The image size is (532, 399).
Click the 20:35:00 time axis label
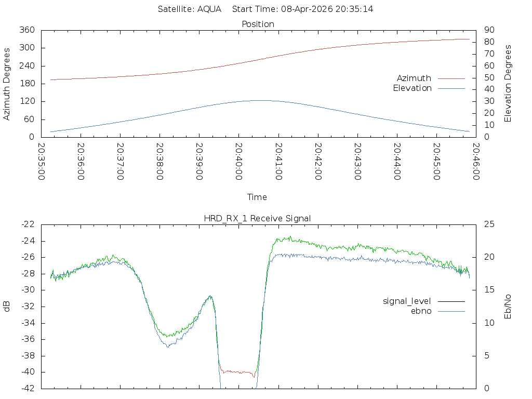42,162
